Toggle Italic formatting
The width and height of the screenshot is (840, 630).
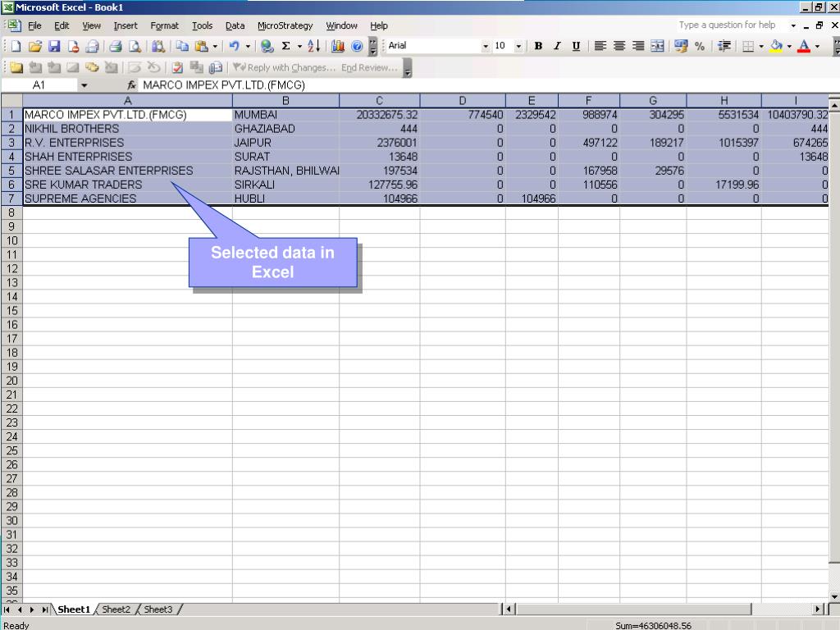[557, 46]
